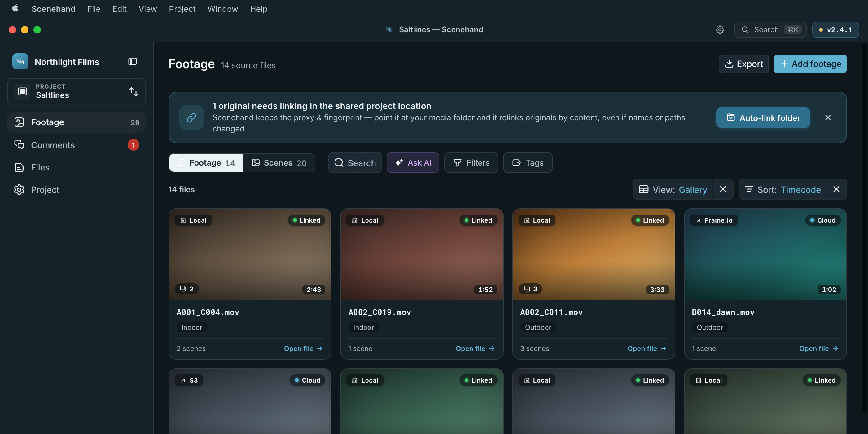Click the v2.4.1 version badge

pyautogui.click(x=835, y=30)
